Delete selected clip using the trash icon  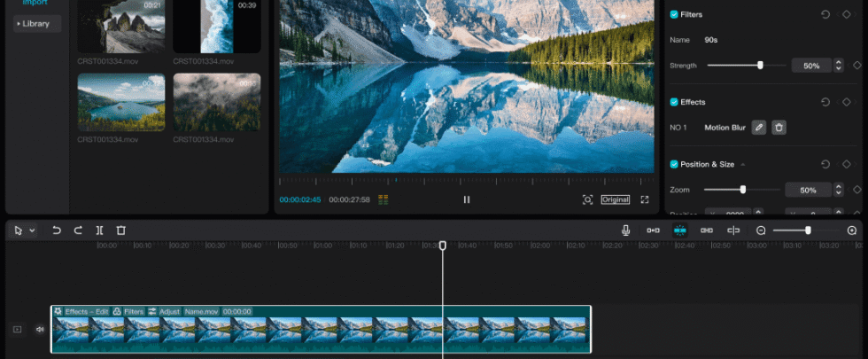point(121,230)
